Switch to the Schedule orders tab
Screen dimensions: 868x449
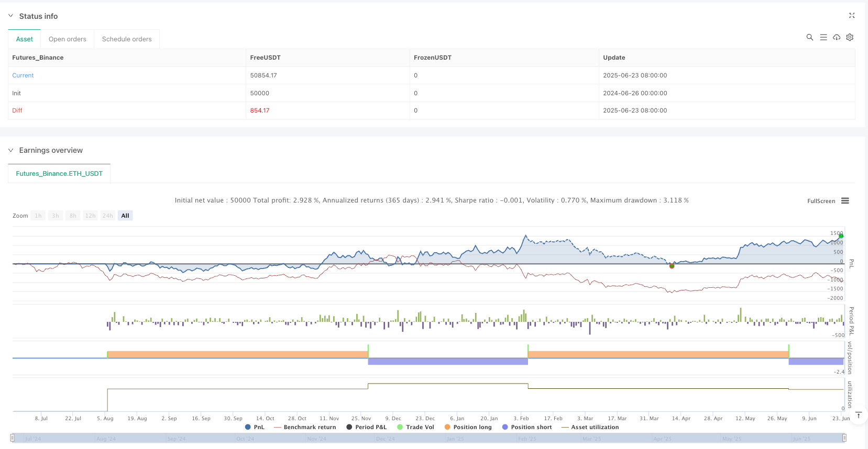[x=127, y=39]
